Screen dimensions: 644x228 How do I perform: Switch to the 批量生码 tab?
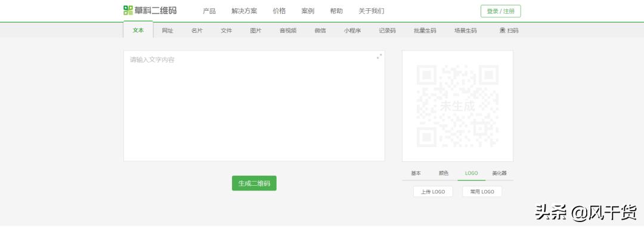[425, 30]
